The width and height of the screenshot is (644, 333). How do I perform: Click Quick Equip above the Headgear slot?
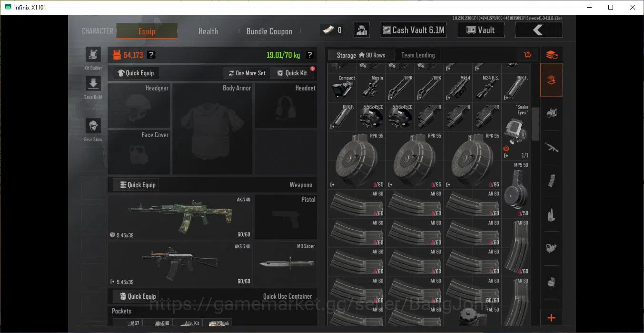coord(136,73)
